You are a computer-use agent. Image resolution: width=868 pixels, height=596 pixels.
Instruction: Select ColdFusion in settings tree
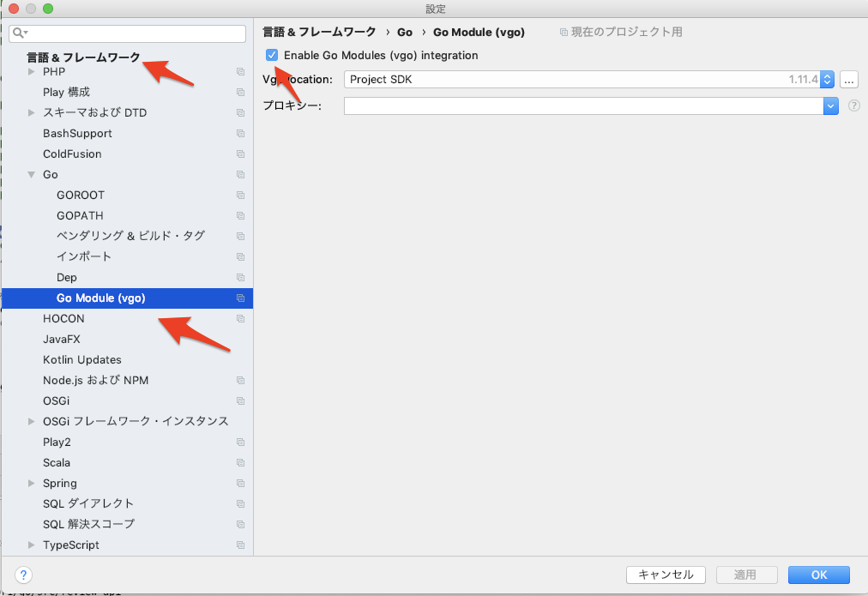72,154
